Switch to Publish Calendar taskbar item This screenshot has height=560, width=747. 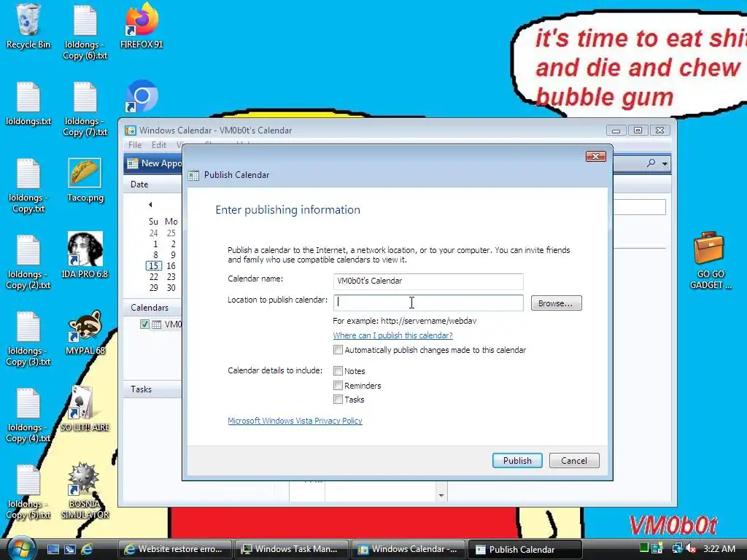click(x=525, y=549)
